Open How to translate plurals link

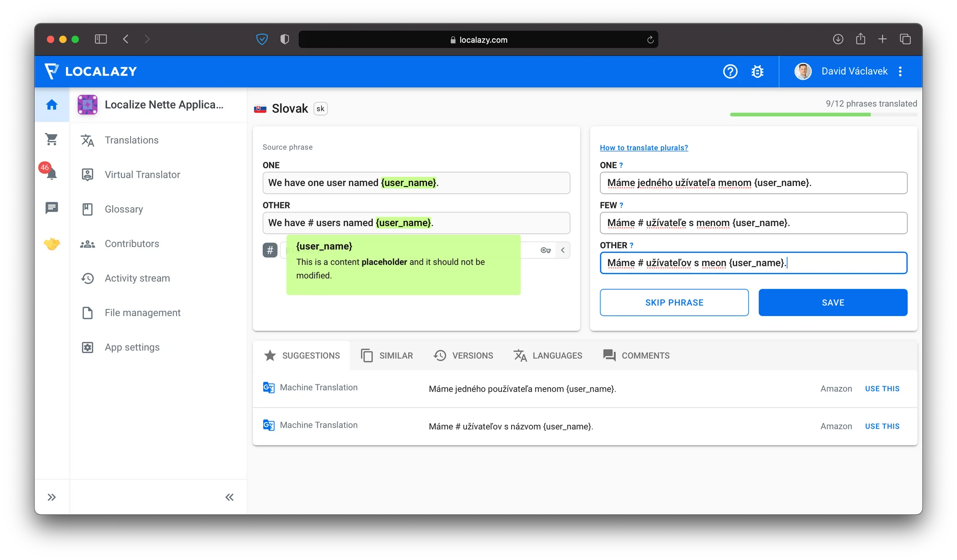coord(644,148)
